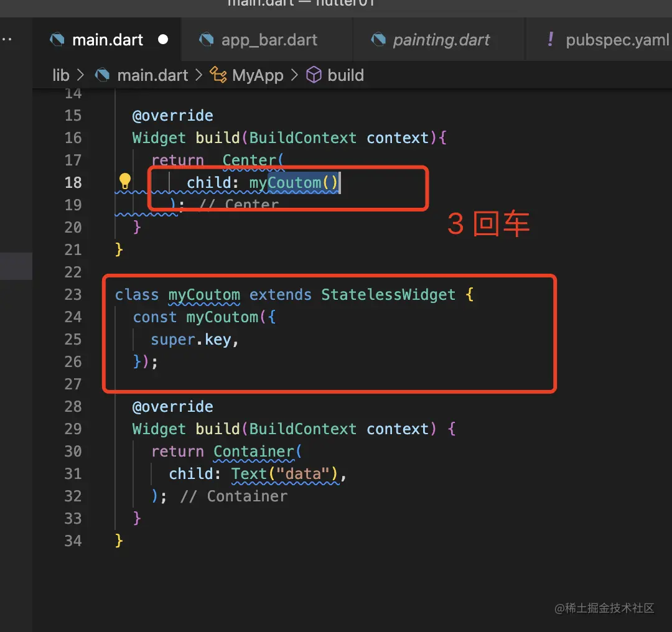Expand the chevron after lib breadcrumb
Image resolution: width=672 pixels, height=632 pixels.
pos(80,75)
